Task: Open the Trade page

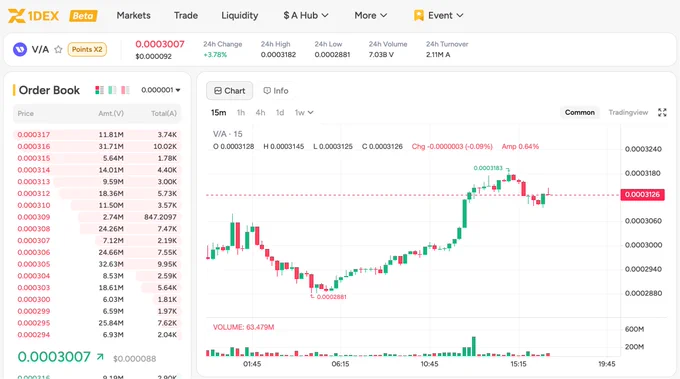Action: [186, 16]
